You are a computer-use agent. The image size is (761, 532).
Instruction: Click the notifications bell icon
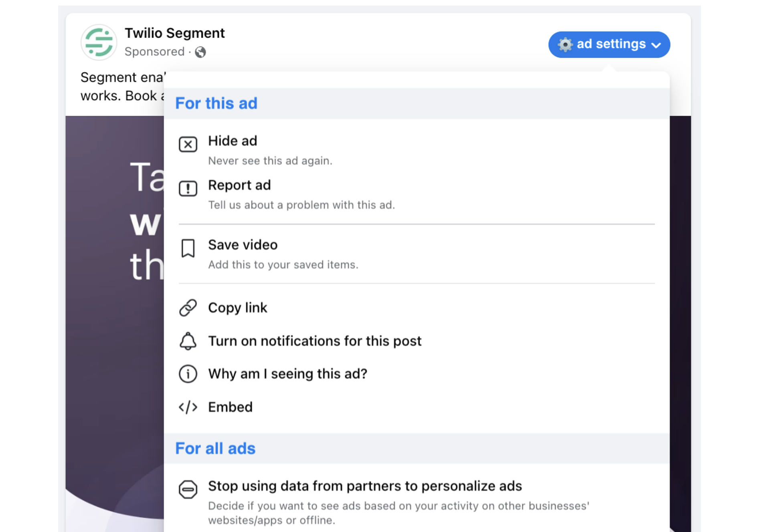click(188, 341)
